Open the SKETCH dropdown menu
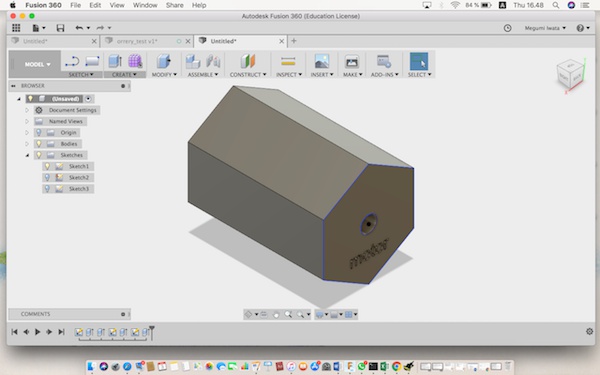Screen dimensions: 600x375 coord(81,74)
